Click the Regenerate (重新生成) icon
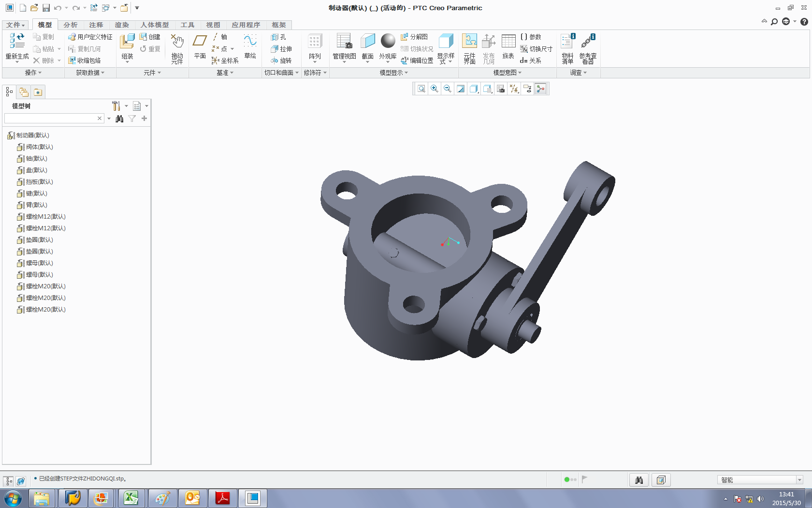Viewport: 812px width, 508px height. click(x=17, y=42)
